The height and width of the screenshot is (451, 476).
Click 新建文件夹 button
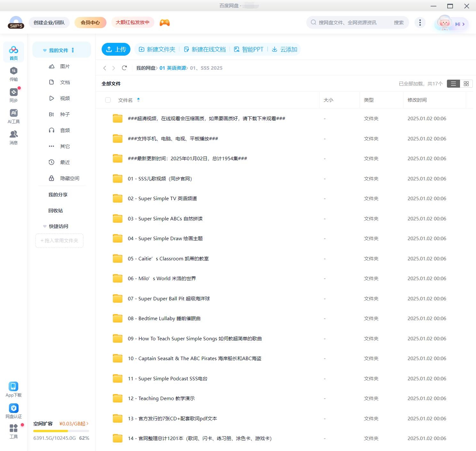(x=157, y=49)
